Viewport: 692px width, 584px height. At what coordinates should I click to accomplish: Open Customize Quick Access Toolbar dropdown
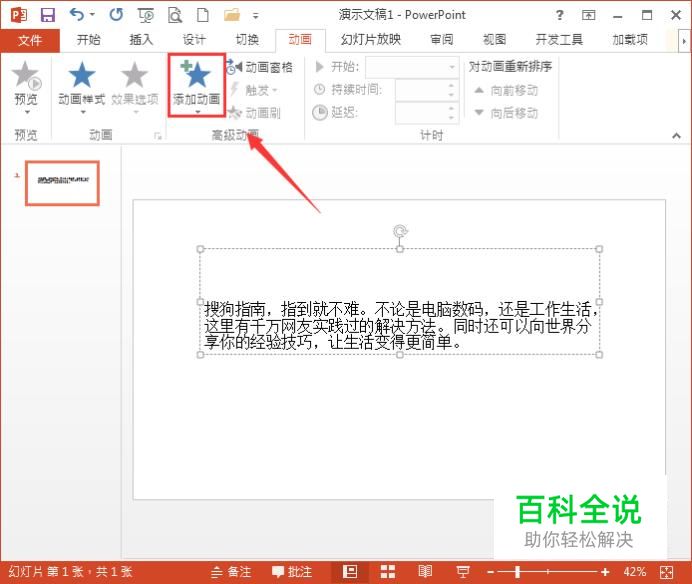[256, 16]
